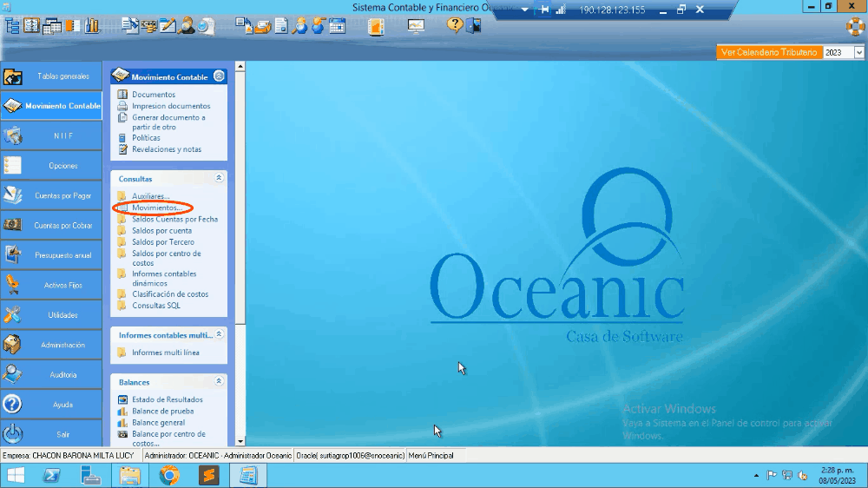Image resolution: width=868 pixels, height=488 pixels.
Task: Click the lifebuoy icon at top right
Action: coord(855,26)
